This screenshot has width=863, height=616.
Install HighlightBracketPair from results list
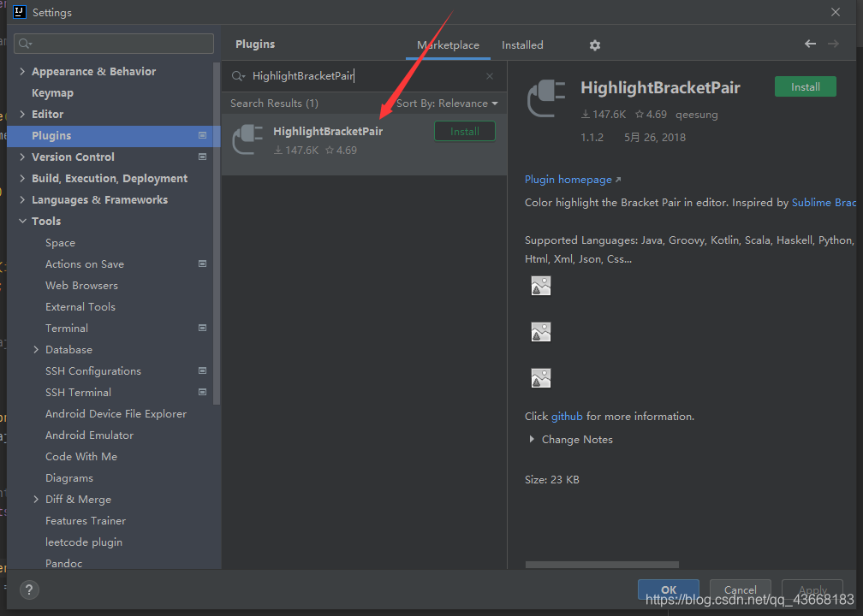tap(465, 132)
